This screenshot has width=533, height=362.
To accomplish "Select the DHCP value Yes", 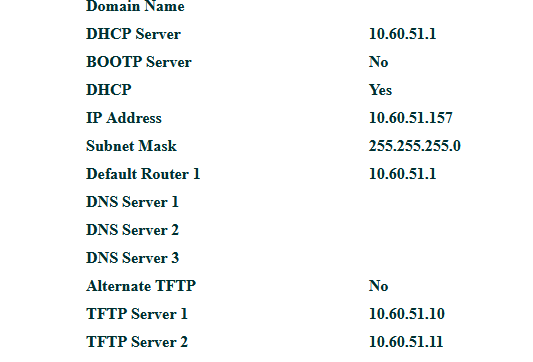I will (380, 90).
